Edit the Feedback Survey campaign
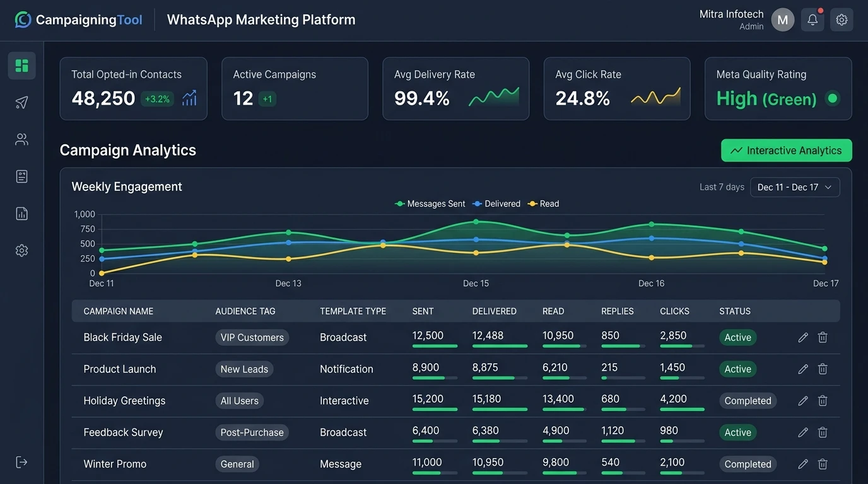This screenshot has width=868, height=484. pos(803,432)
